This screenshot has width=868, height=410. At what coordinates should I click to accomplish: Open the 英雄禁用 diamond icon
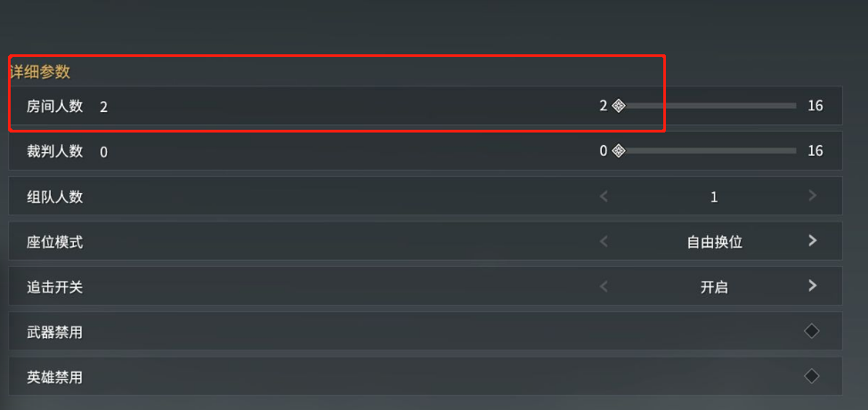(812, 376)
